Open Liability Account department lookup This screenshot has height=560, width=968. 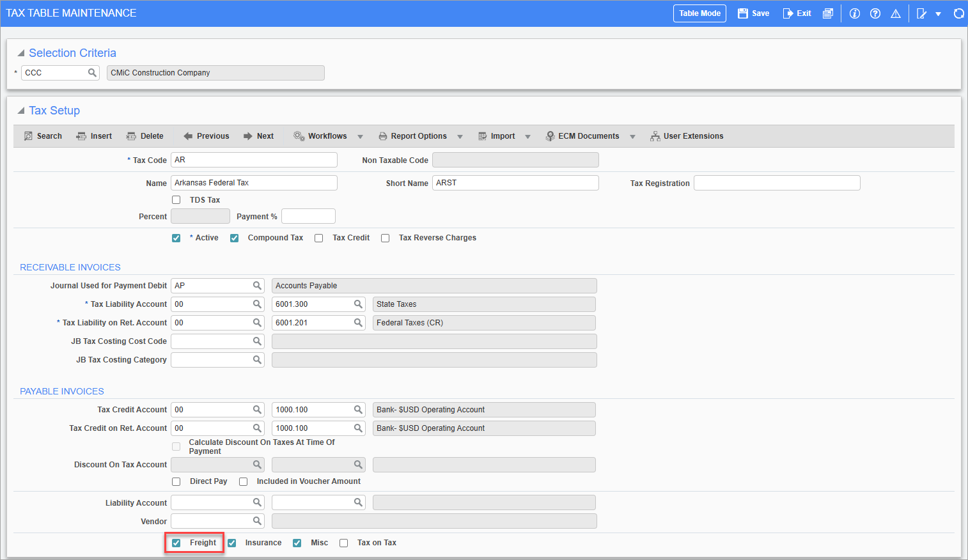[257, 503]
